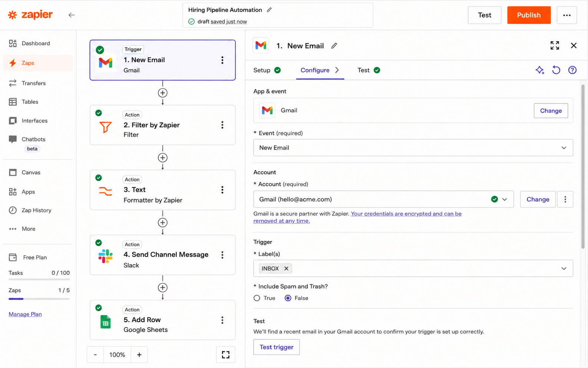Add a step after the New Email trigger
Viewport: 588px width, 368px height.
coord(162,93)
